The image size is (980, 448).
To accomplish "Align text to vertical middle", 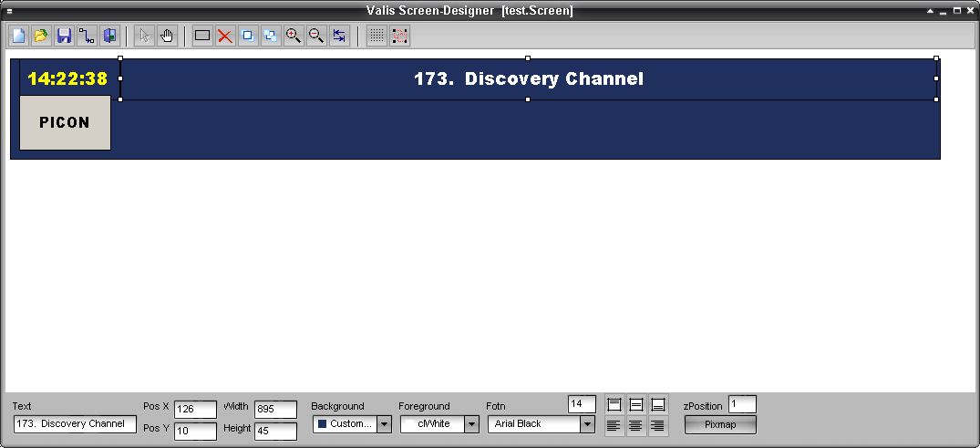I will [636, 404].
